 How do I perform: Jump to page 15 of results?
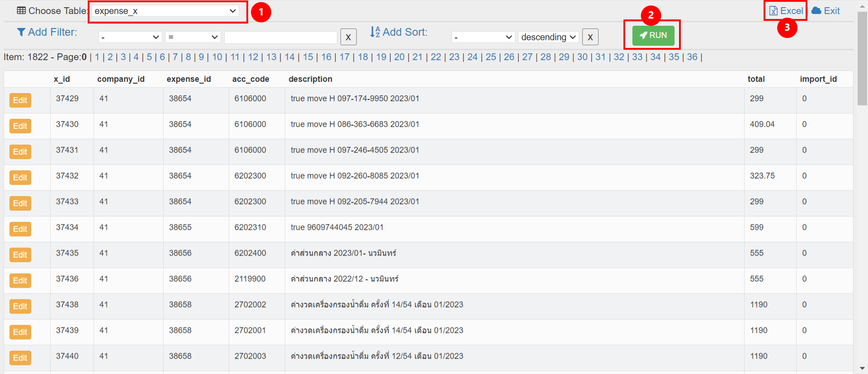click(308, 57)
